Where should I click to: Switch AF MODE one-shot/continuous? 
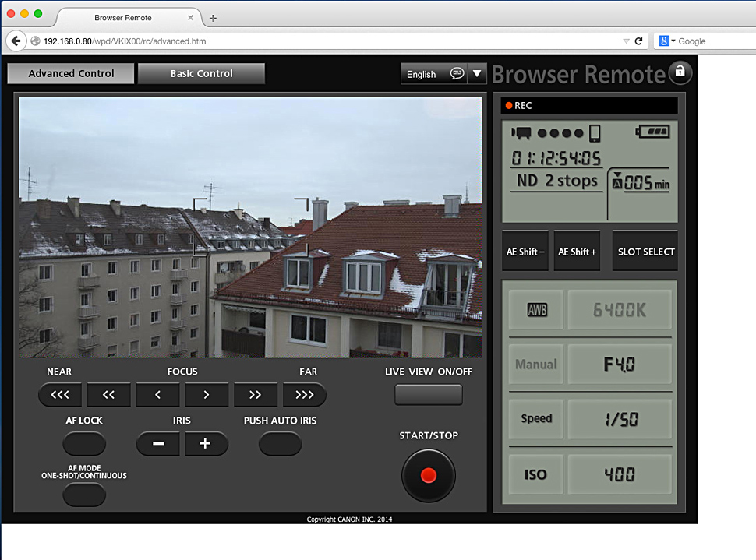click(x=84, y=495)
